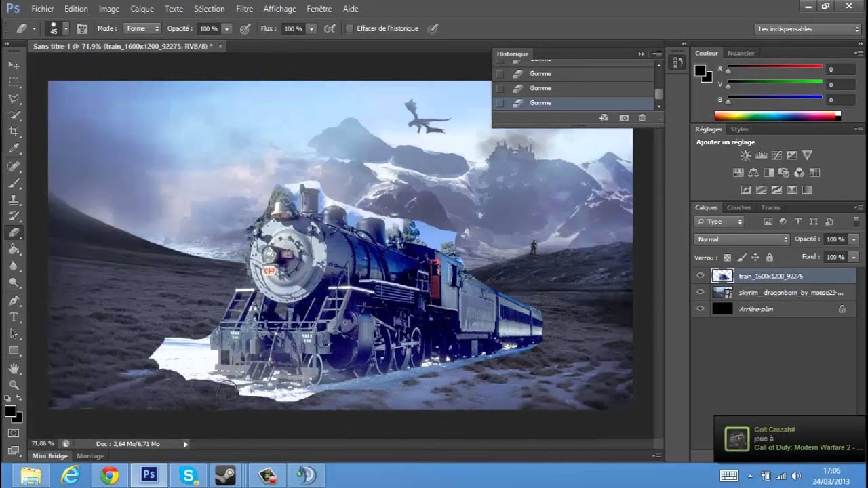
Task: Switch to the Tracés tab
Action: tap(770, 207)
